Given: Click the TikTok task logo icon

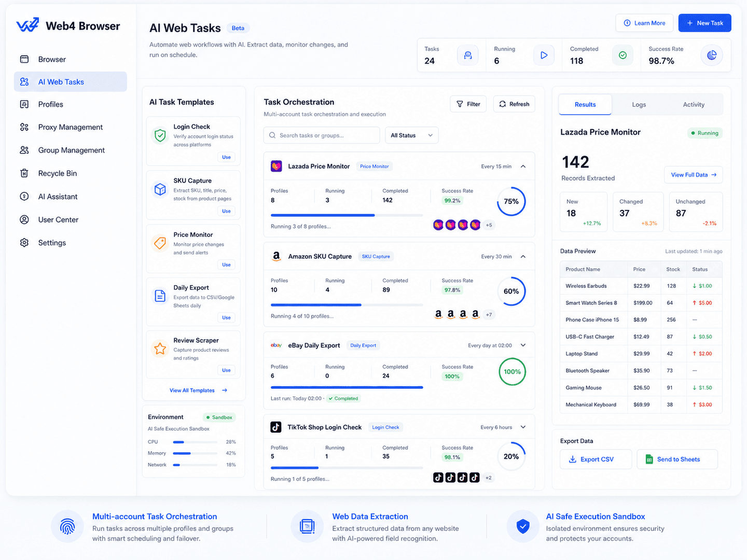Looking at the screenshot, I should point(276,427).
